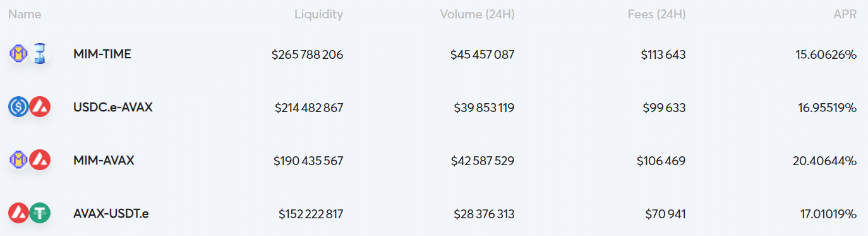This screenshot has height=236, width=868.
Task: Click the AVAX icon in AVAX-USDT.e row
Action: pyautogui.click(x=18, y=213)
